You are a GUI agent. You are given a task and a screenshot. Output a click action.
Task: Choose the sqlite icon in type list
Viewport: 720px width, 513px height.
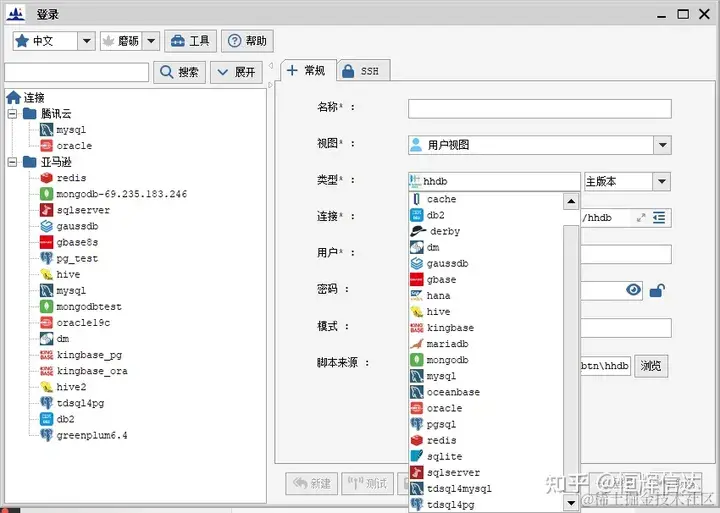[416, 456]
